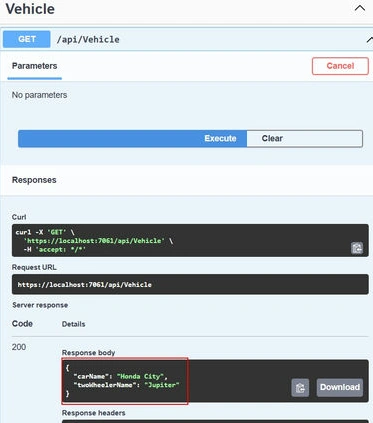Cancel the try-it-out mode
This screenshot has height=423, width=373.
(x=340, y=66)
